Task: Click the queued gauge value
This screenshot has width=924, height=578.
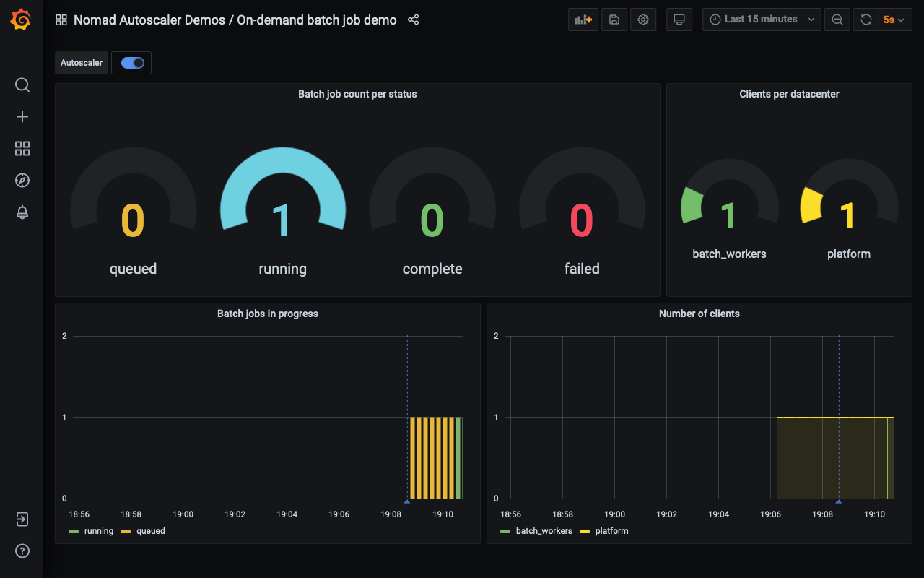Action: tap(133, 221)
